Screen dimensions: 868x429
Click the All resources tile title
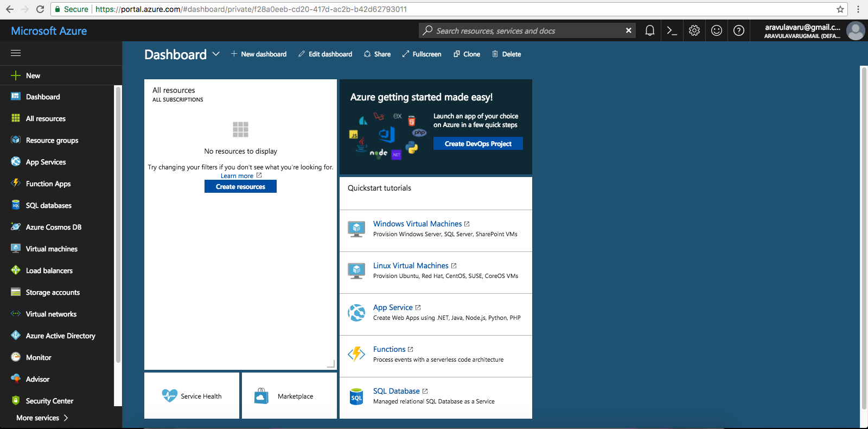pos(174,90)
